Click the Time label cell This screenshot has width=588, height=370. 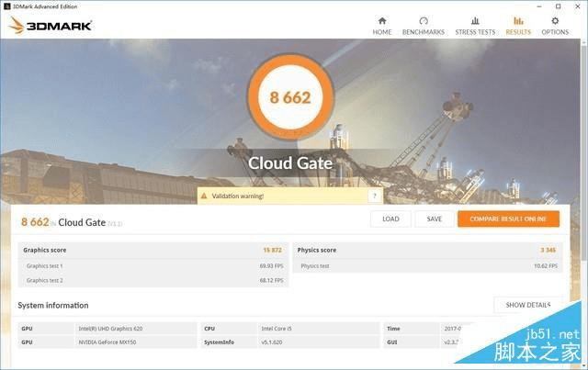click(411, 329)
